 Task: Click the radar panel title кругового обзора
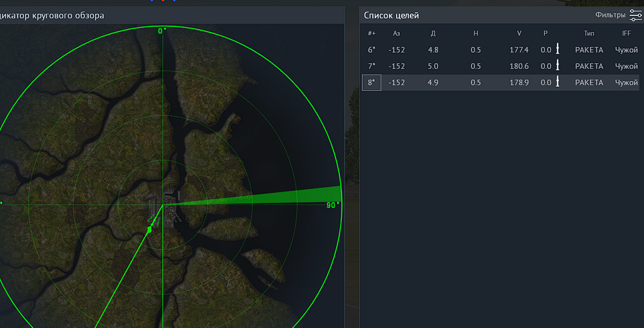(68, 15)
